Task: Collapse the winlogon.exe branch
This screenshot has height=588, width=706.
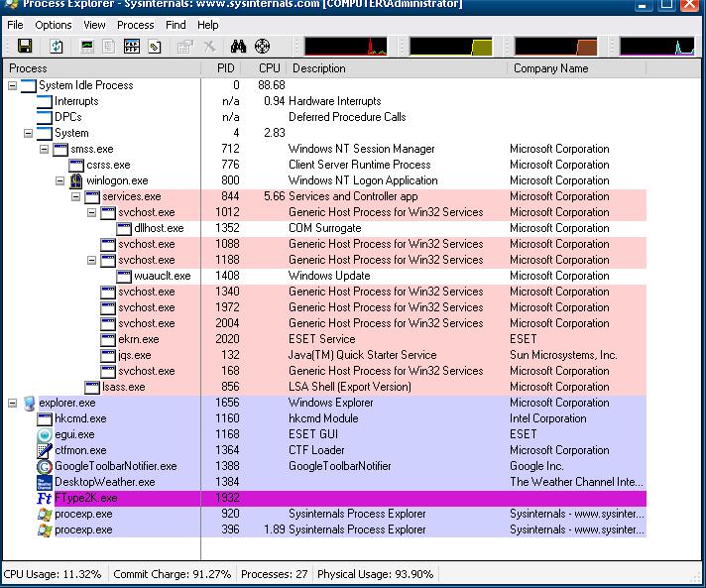Action: (x=59, y=181)
